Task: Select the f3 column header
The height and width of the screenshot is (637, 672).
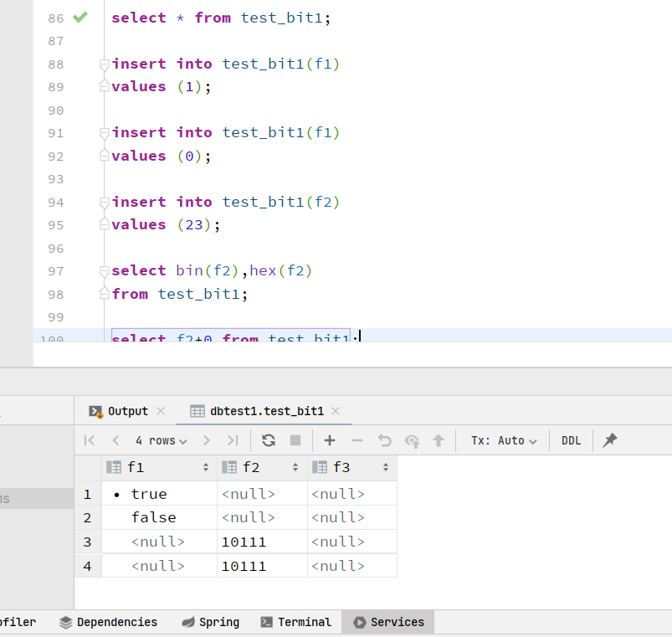Action: coord(351,467)
